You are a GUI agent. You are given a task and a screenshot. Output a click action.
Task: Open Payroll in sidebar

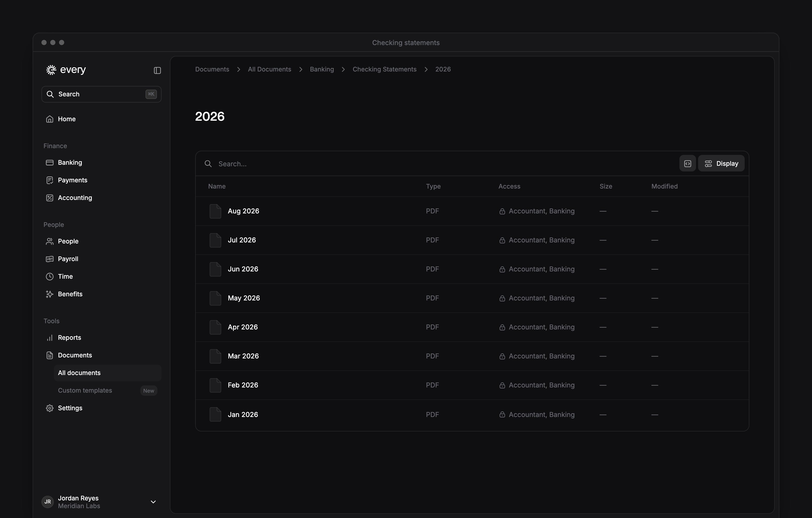pyautogui.click(x=101, y=259)
